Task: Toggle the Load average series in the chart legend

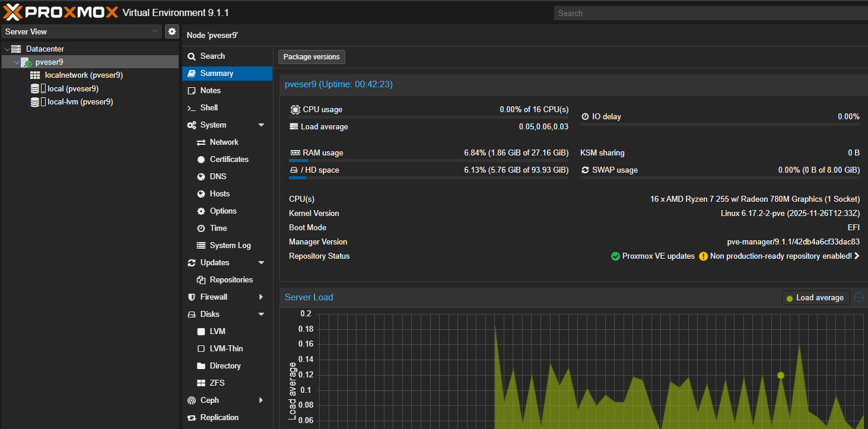Action: coord(815,297)
